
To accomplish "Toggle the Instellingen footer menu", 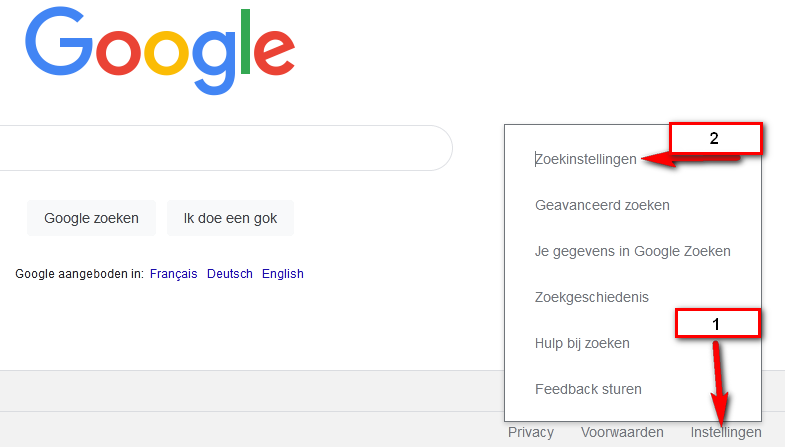I will point(726,432).
